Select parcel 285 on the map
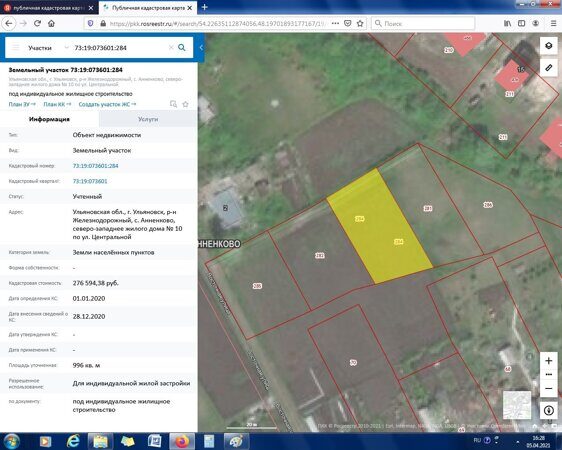562x450 pixels. coord(257,286)
